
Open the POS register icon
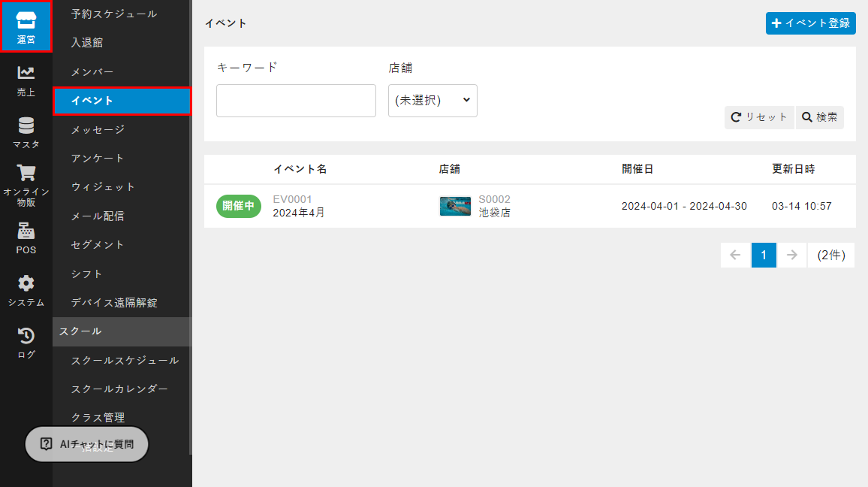(x=26, y=238)
